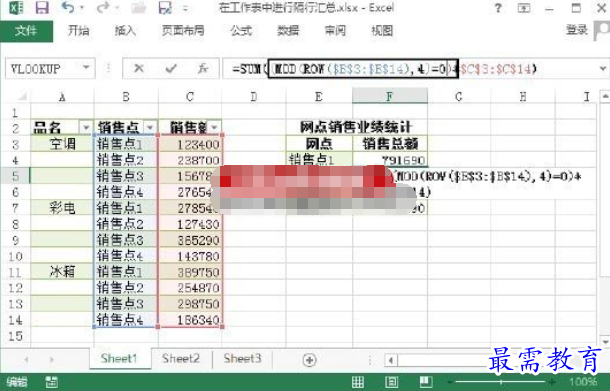
Task: Expand the Name Box dropdown arrow
Action: click(86, 68)
